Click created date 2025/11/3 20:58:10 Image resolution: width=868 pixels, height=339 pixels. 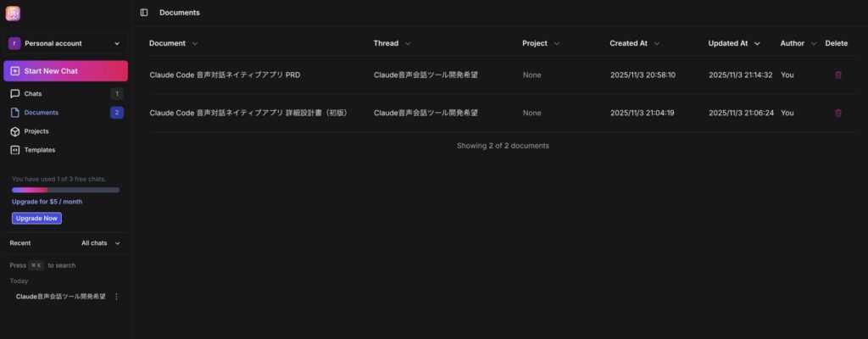point(643,75)
